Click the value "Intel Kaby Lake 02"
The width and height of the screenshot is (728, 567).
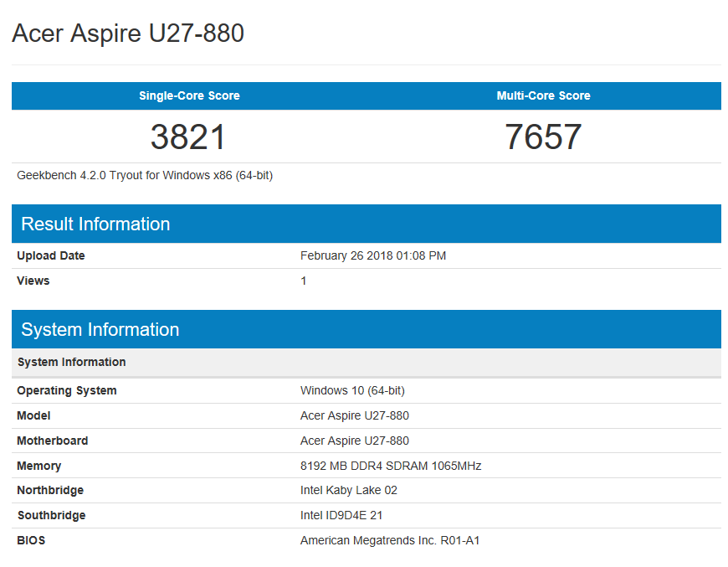click(x=349, y=490)
